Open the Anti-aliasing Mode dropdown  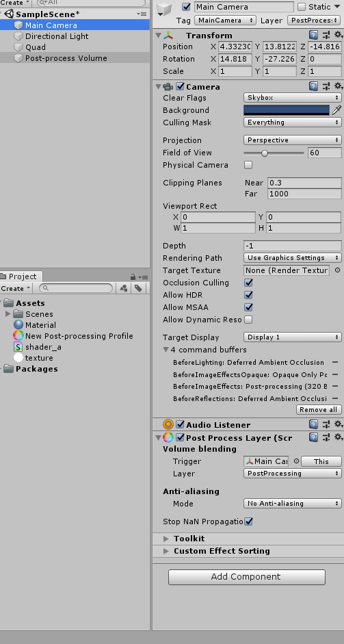pos(293,504)
